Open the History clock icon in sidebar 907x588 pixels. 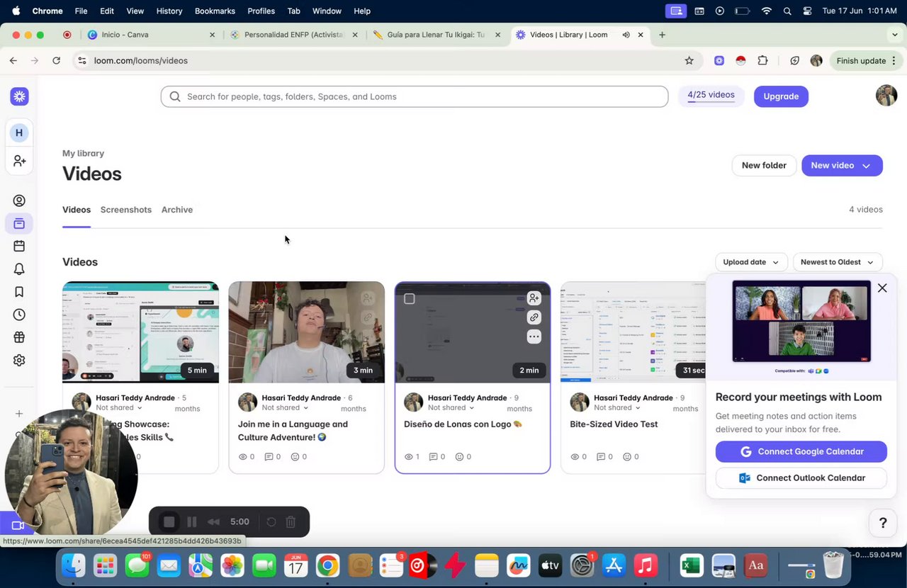coord(19,315)
